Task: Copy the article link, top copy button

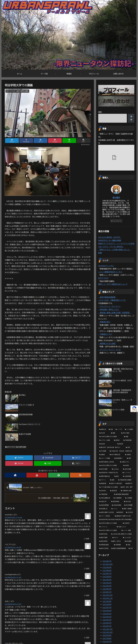Action: coord(83,140)
